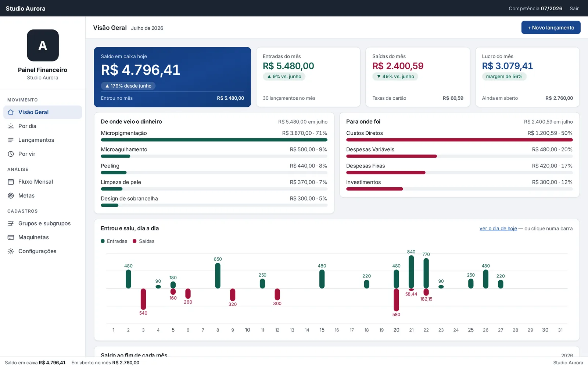This screenshot has width=588, height=368.
Task: Click the 250 entrada bar on day 25
Action: click(x=471, y=284)
